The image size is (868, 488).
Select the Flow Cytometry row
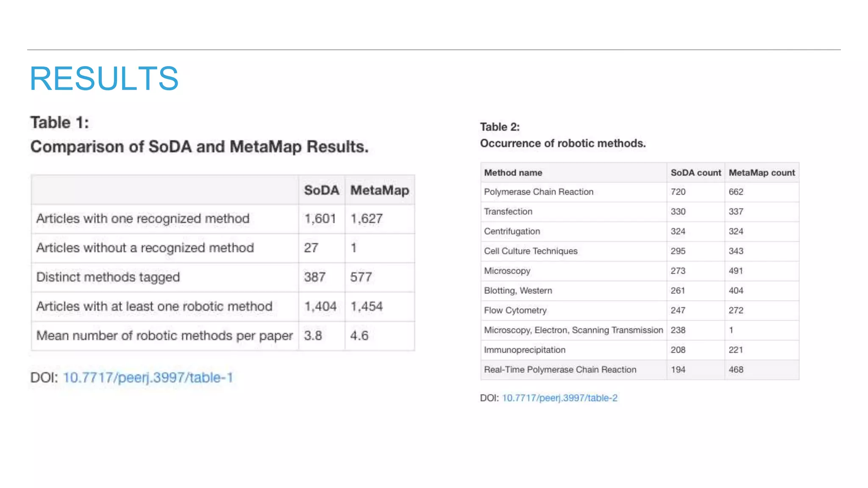pyautogui.click(x=515, y=310)
